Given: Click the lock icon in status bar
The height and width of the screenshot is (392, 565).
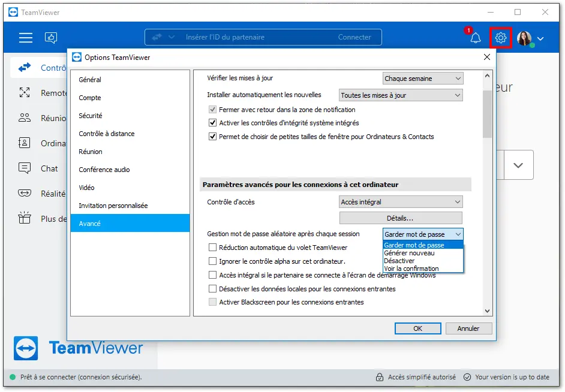Looking at the screenshot, I should [x=380, y=377].
